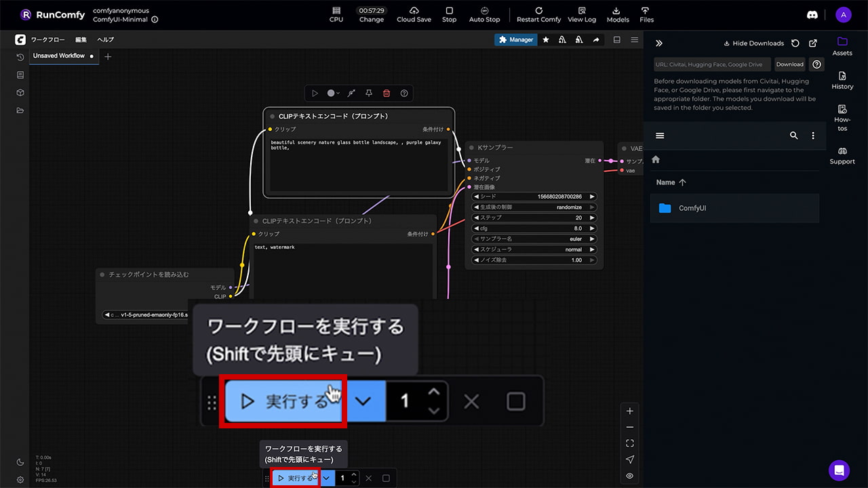Toggle dark theme moon icon
The height and width of the screenshot is (488, 868).
(20, 462)
